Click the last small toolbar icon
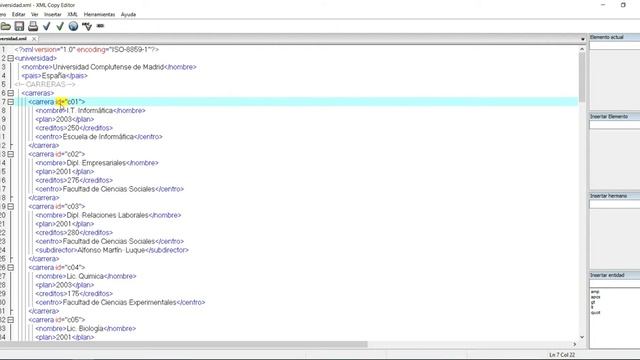 100,26
